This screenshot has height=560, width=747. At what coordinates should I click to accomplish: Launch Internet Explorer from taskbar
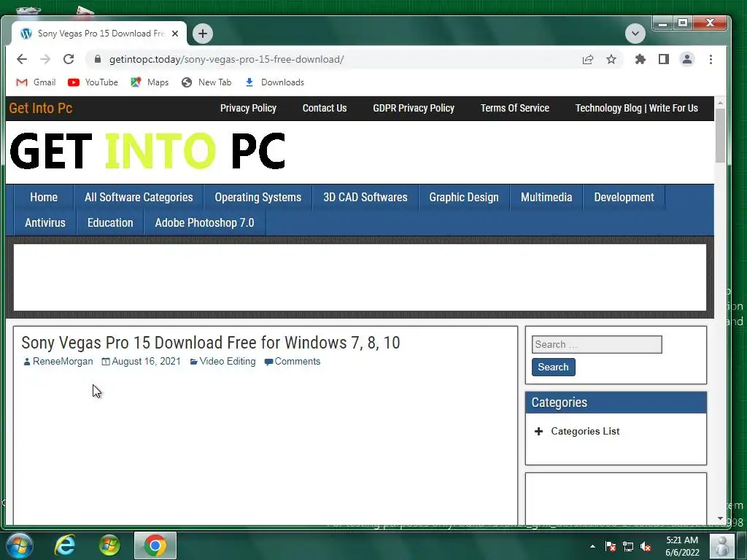pyautogui.click(x=65, y=545)
